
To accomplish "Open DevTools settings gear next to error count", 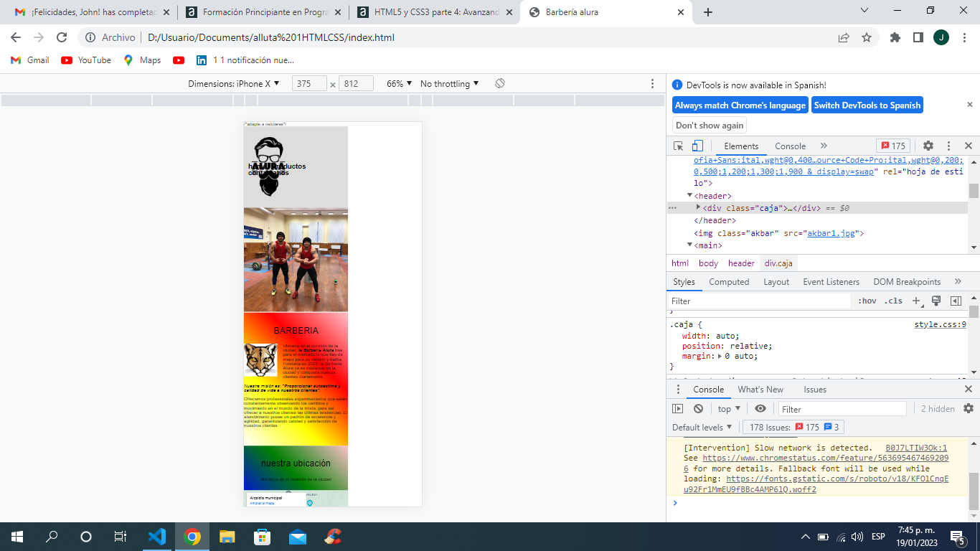I will pyautogui.click(x=928, y=146).
